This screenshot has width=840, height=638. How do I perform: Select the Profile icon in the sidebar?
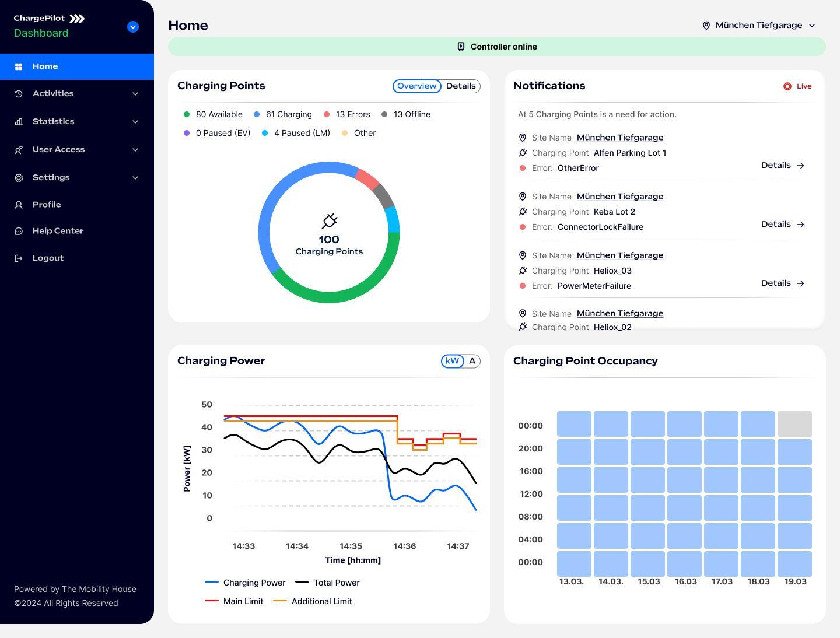18,204
